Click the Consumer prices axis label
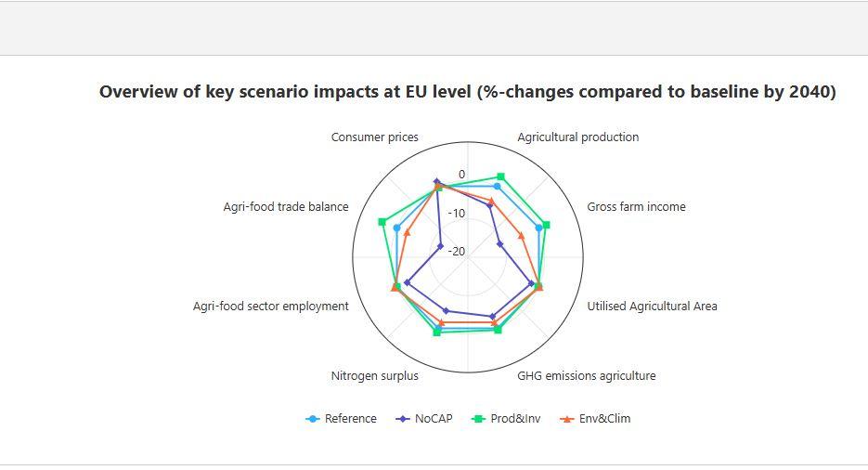Viewport: 868px width, 470px height. [x=374, y=137]
